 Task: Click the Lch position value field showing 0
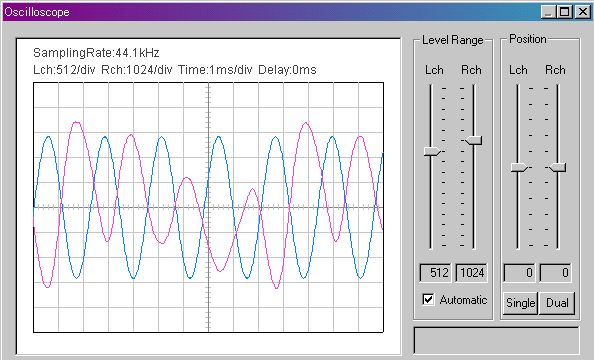point(519,272)
